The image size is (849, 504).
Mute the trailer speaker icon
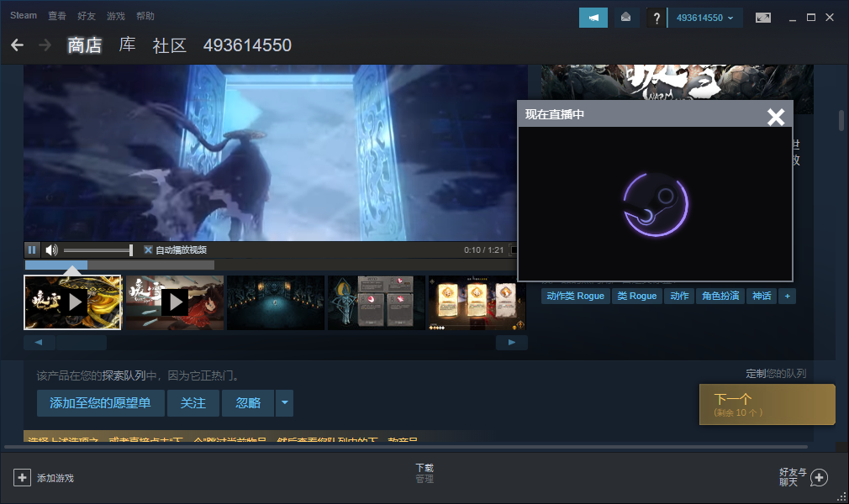point(51,249)
